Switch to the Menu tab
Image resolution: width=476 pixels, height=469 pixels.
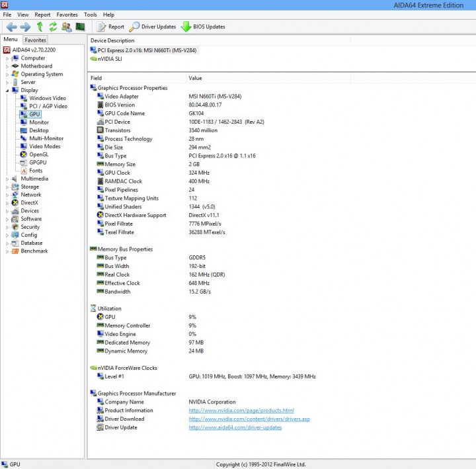tap(11, 39)
